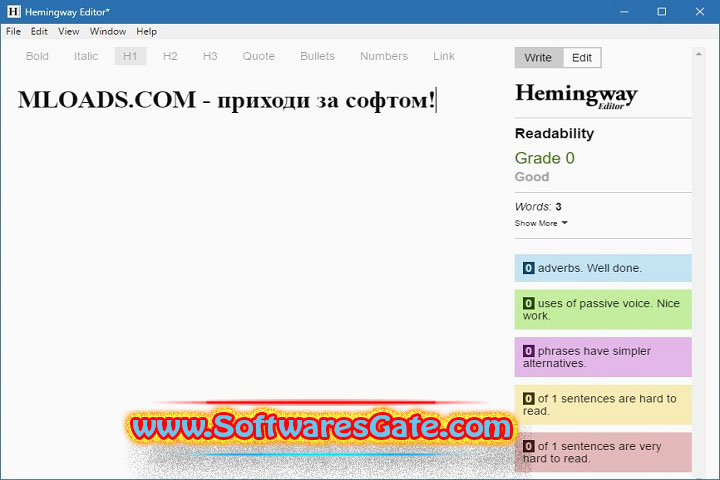Select the purple simpler alternatives box
The width and height of the screenshot is (720, 480).
click(603, 357)
